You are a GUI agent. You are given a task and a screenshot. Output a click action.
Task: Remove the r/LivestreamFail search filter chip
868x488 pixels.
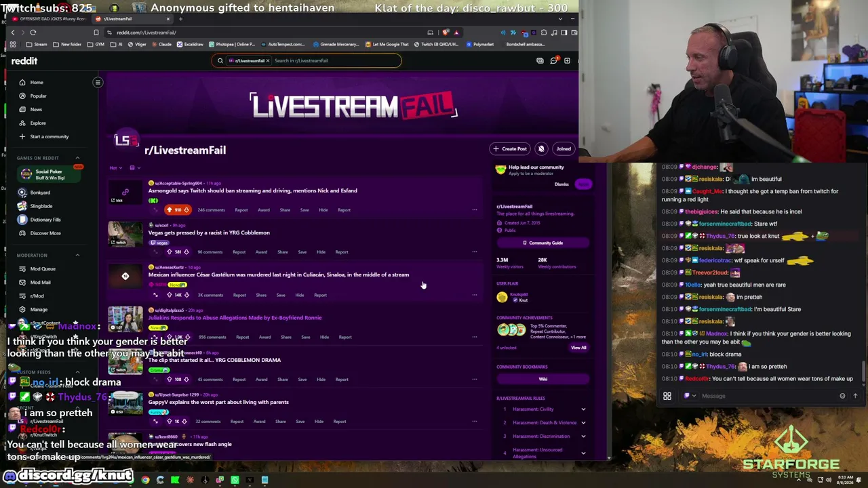pyautogui.click(x=267, y=61)
